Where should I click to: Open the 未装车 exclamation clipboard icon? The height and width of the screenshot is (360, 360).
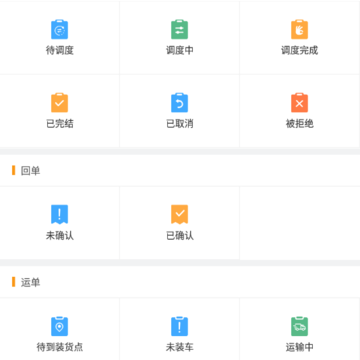(x=179, y=326)
